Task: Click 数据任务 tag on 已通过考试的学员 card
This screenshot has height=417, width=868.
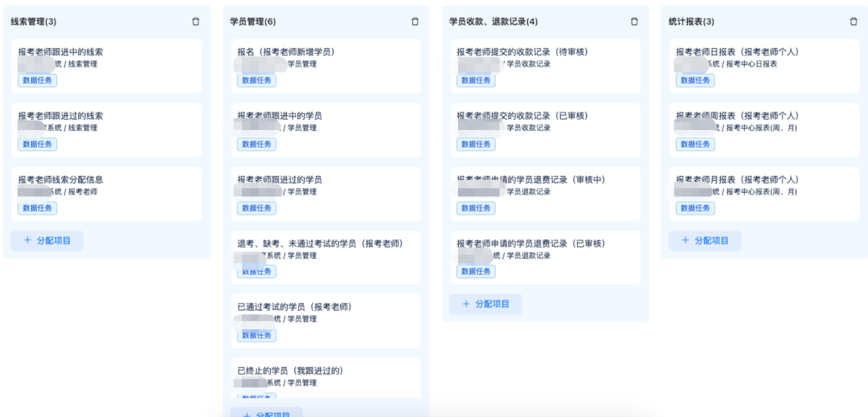Action: [x=257, y=336]
